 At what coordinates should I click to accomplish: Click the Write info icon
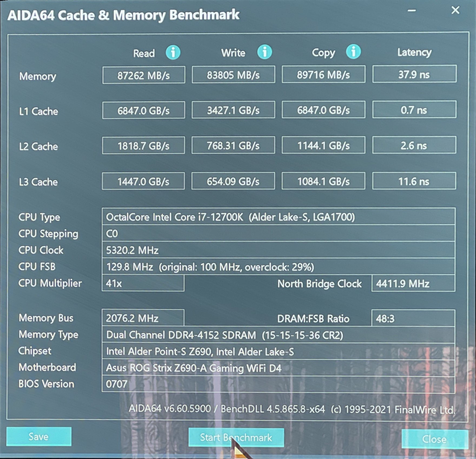pyautogui.click(x=265, y=52)
